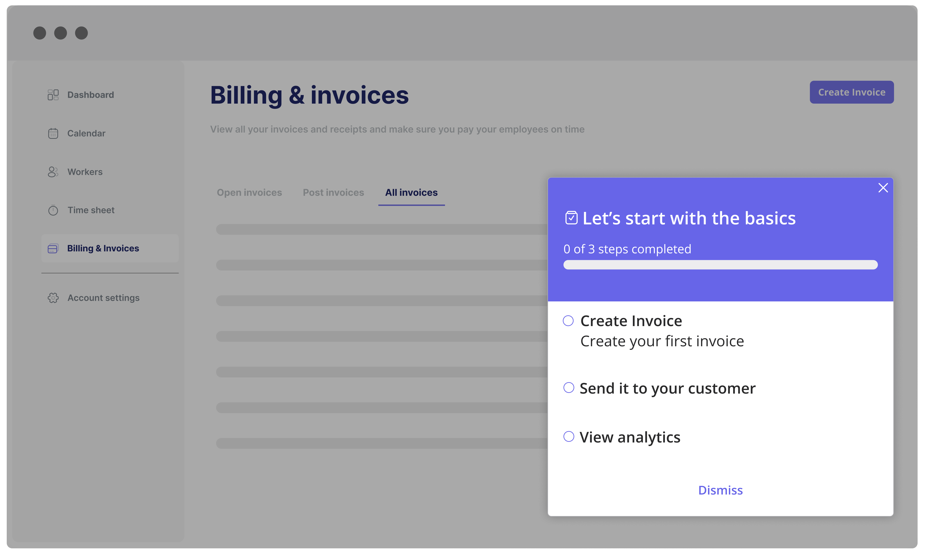Check the Send it to your customer circle
The height and width of the screenshot is (560, 925).
569,388
